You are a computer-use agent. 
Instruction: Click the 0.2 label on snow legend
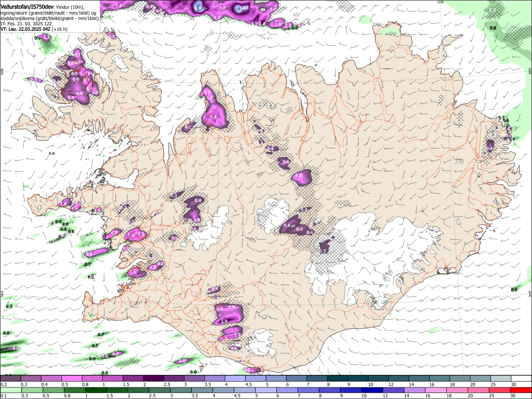click(4, 384)
